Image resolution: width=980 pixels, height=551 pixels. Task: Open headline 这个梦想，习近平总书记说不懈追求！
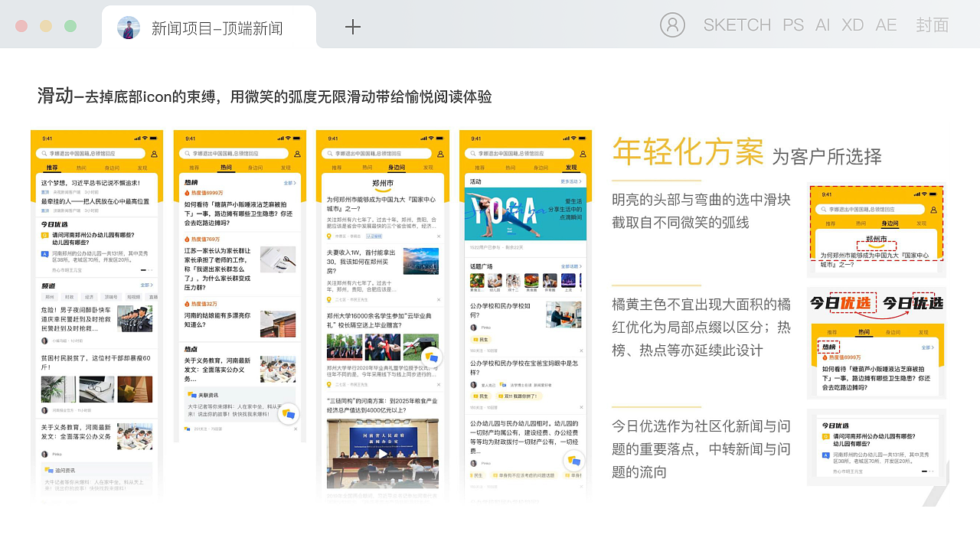[90, 183]
